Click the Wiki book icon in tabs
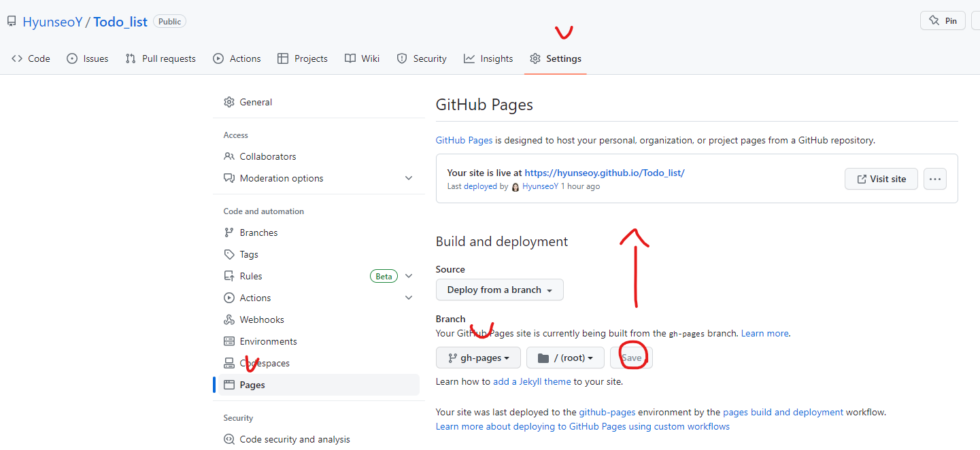The width and height of the screenshot is (980, 450). point(350,58)
